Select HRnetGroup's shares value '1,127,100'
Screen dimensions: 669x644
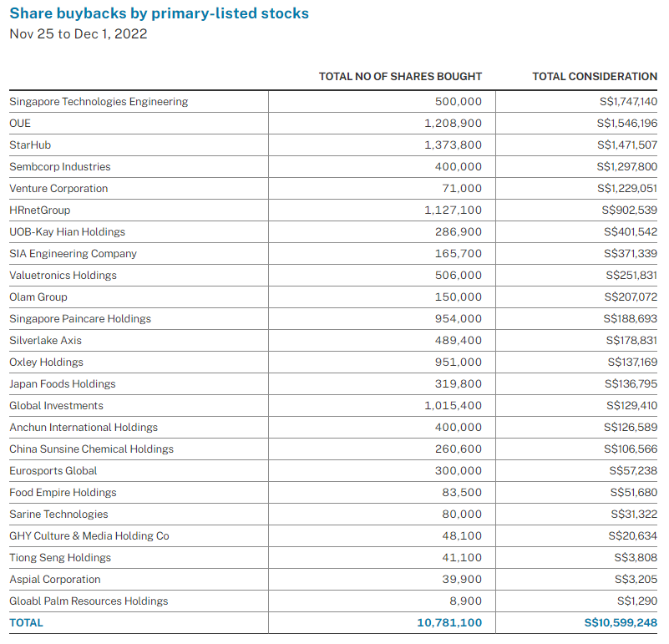(x=454, y=210)
